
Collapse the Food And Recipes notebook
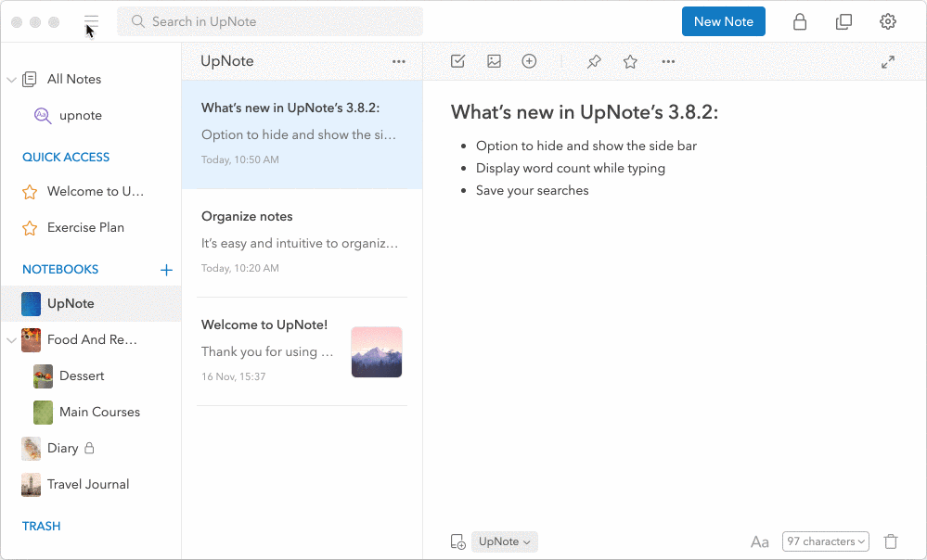[x=11, y=339]
